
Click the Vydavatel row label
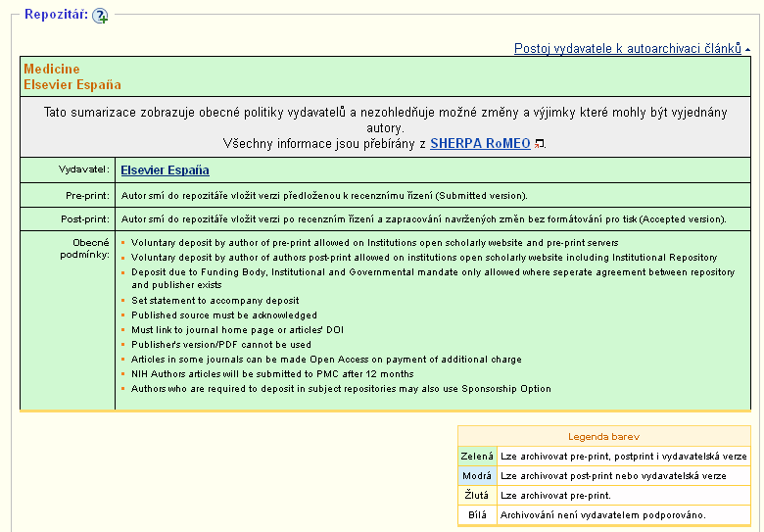click(84, 169)
